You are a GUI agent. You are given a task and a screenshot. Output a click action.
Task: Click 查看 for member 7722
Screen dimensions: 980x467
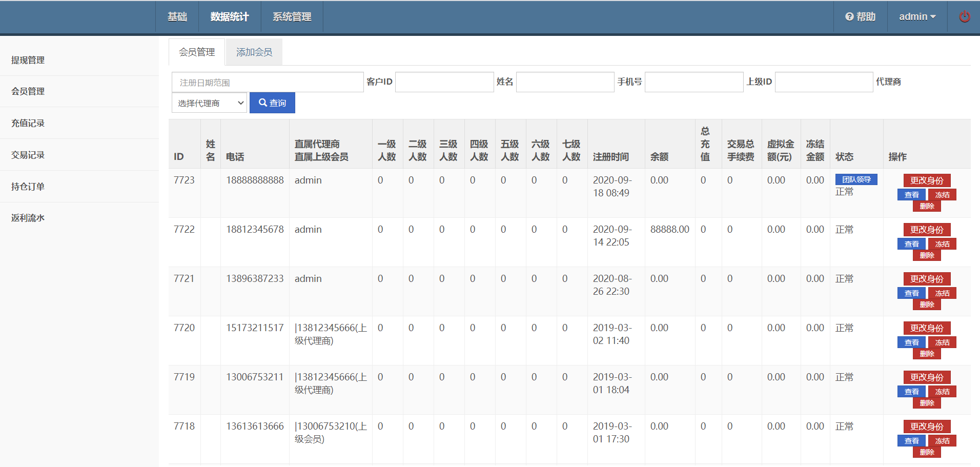pos(911,244)
